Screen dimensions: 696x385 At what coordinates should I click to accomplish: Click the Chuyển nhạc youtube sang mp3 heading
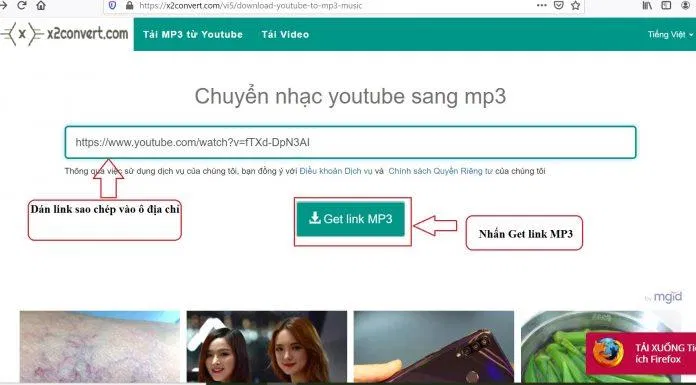tap(350, 96)
